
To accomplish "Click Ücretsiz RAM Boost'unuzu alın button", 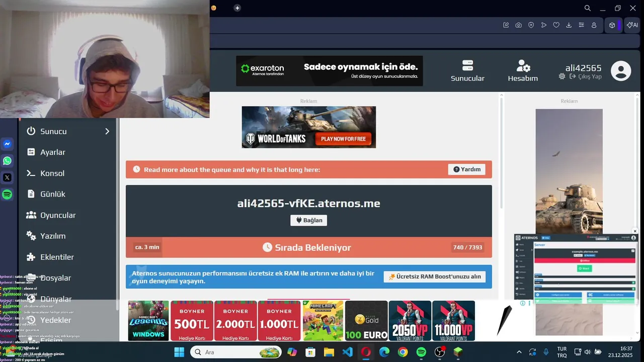I will tap(435, 277).
